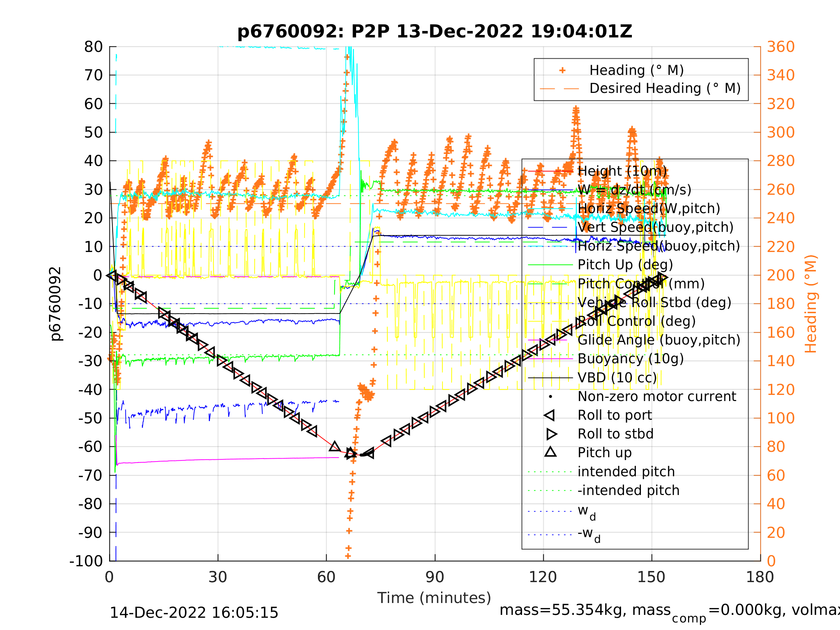Click the x-axis tick label '90'

coord(435,577)
